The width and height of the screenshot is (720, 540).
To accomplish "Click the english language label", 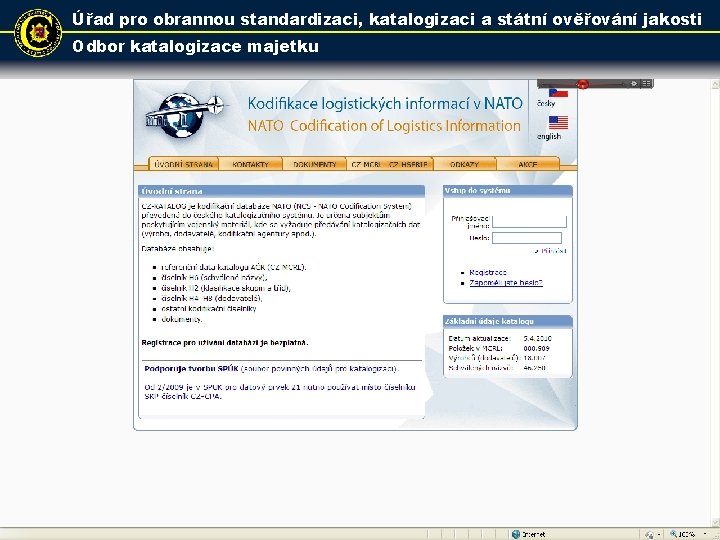I will point(549,136).
